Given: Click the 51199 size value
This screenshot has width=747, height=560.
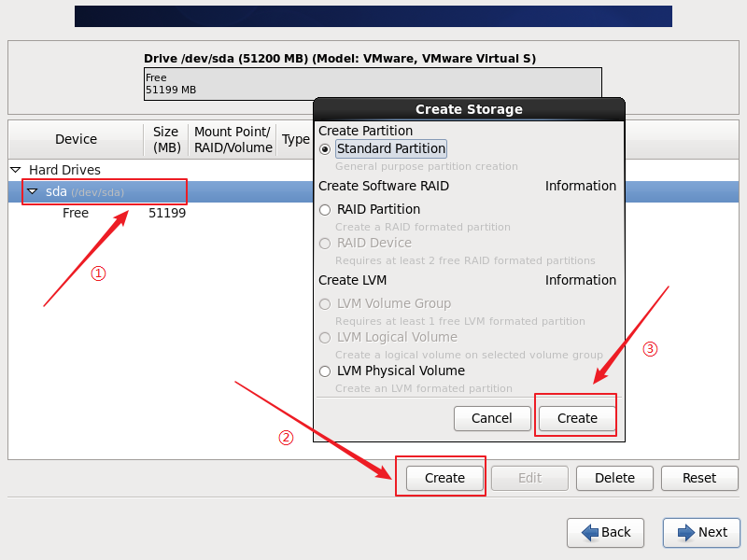Looking at the screenshot, I should [167, 213].
